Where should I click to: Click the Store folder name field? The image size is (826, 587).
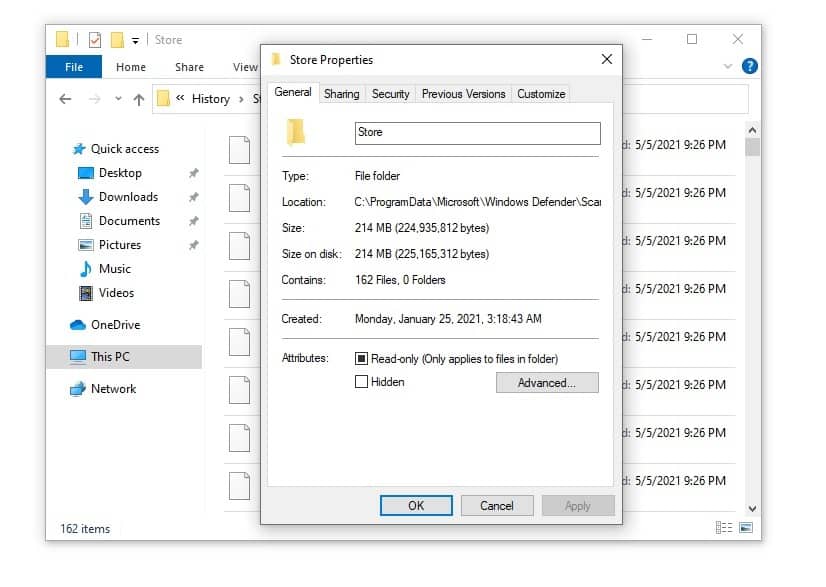tap(477, 132)
